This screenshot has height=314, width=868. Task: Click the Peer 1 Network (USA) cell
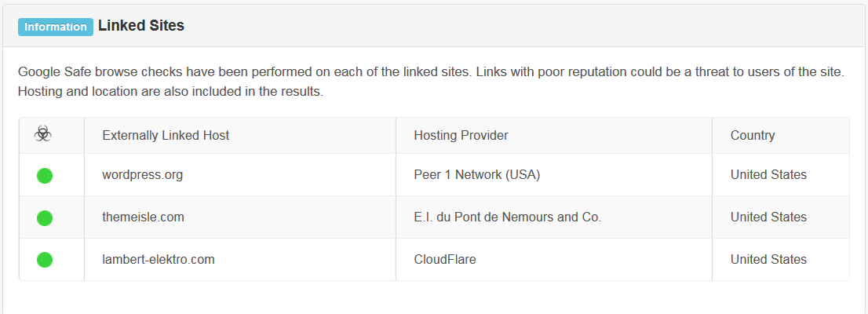[476, 175]
